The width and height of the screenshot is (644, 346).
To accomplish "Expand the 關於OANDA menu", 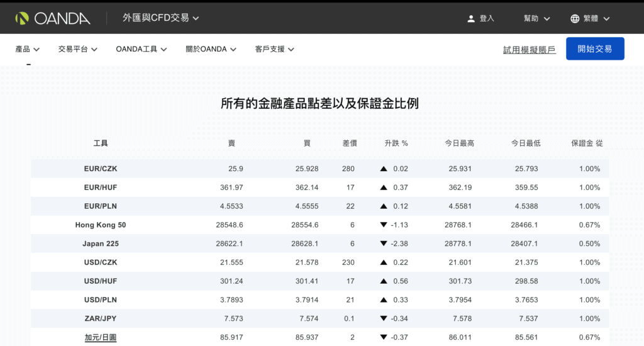I will point(211,49).
